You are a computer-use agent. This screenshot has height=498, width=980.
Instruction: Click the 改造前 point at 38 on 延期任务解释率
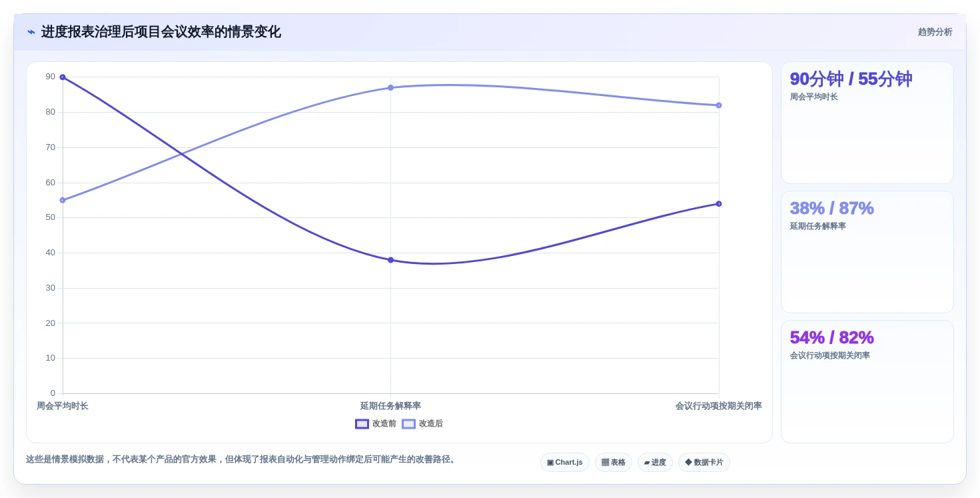tap(390, 260)
